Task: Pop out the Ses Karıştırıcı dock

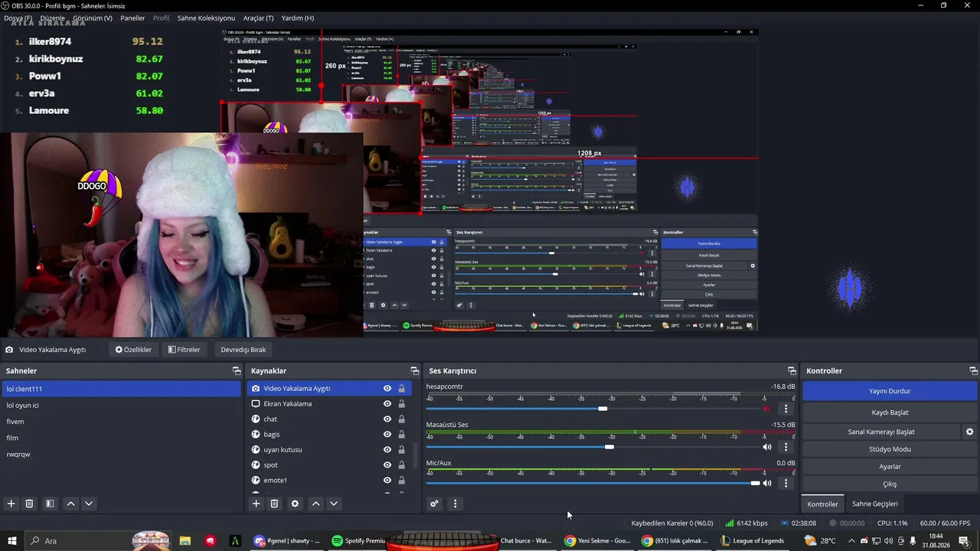Action: point(792,371)
